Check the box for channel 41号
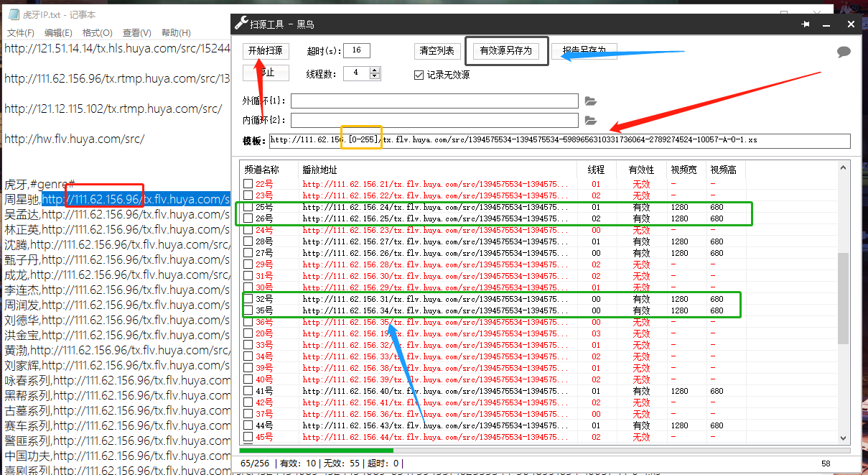 pyautogui.click(x=248, y=391)
